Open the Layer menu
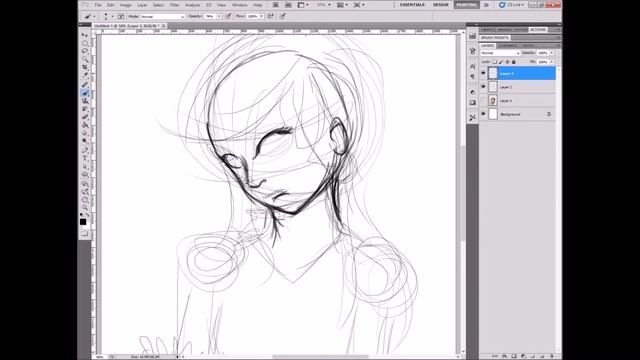Image resolution: width=640 pixels, height=360 pixels. 142,5
